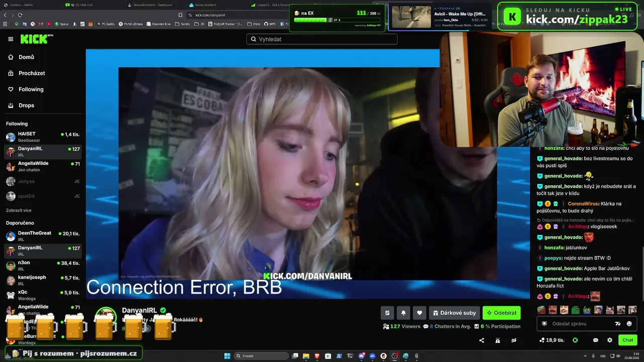Click the taskbar Hledat search box

(262, 356)
